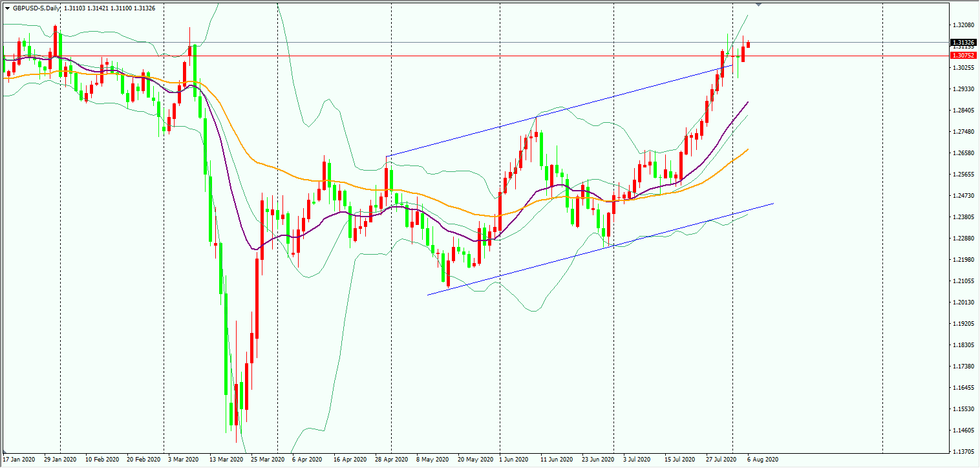Click the 1.28405 price axis label

click(963, 111)
